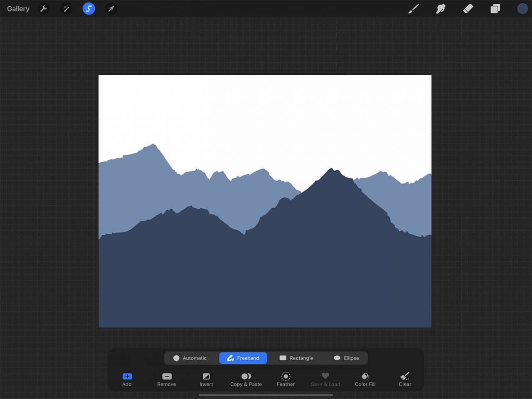Open the Adjustments magic wand menu
532x399 pixels.
[66, 8]
